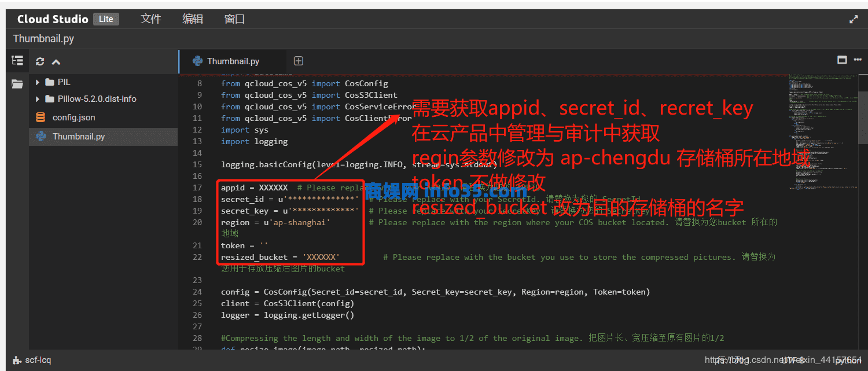
Task: Open the file tree panel icon
Action: pyautogui.click(x=17, y=61)
